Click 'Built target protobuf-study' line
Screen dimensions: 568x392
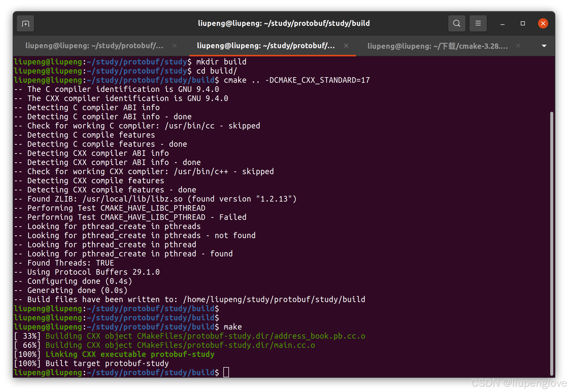coord(91,363)
